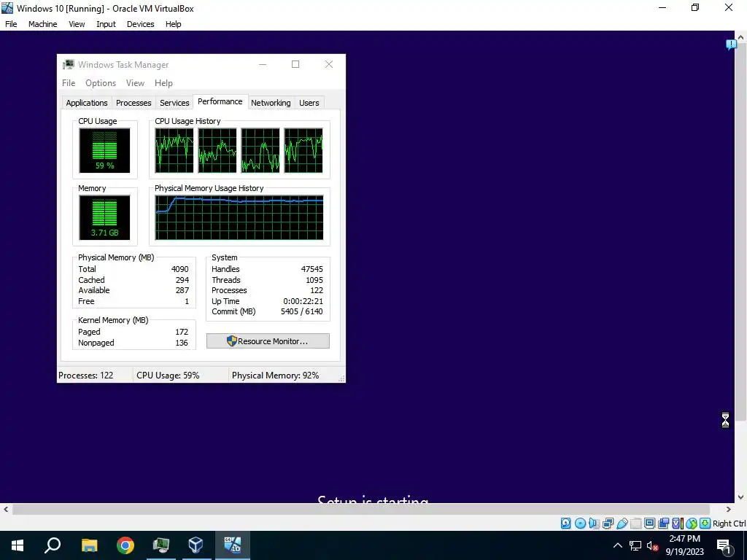Click the Memory 3.71 GB gauge
This screenshot has width=747, height=560.
coord(105,217)
